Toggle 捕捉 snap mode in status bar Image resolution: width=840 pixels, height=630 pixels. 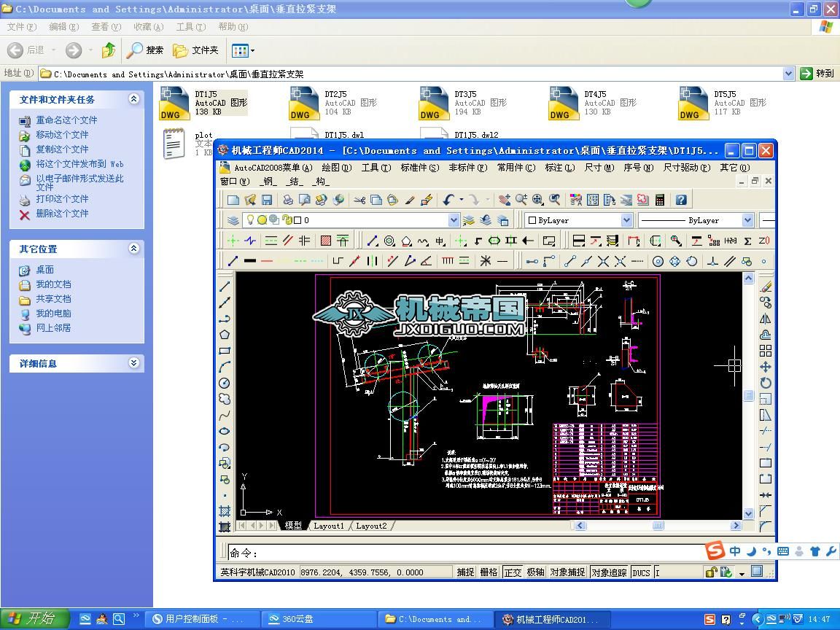466,572
